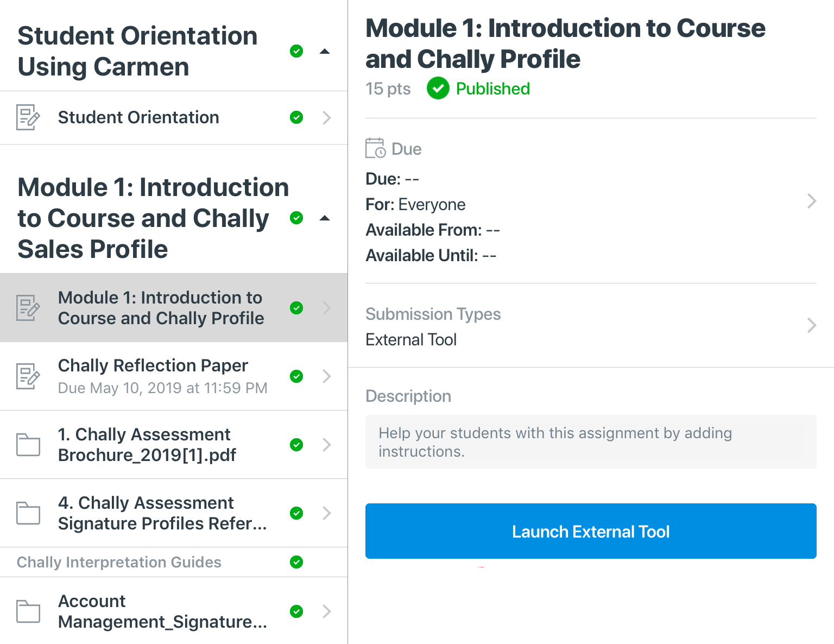The height and width of the screenshot is (644, 834).
Task: Toggle published status of Student Orientation Using Carmen module
Action: pyautogui.click(x=296, y=51)
